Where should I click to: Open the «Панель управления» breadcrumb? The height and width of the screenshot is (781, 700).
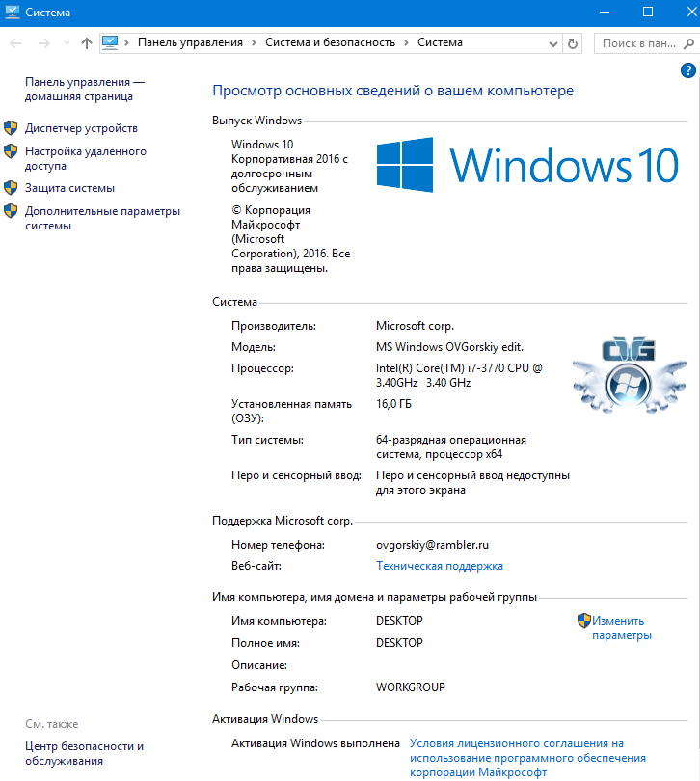coord(190,42)
